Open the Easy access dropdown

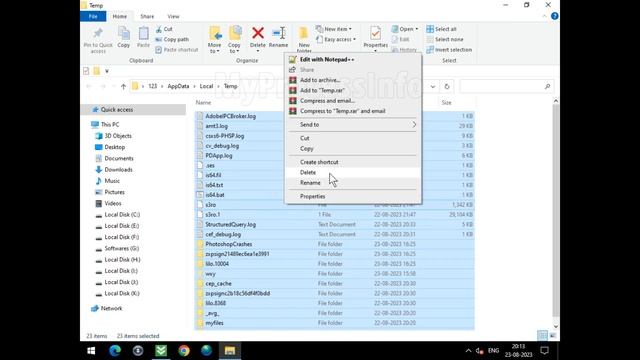(x=336, y=40)
